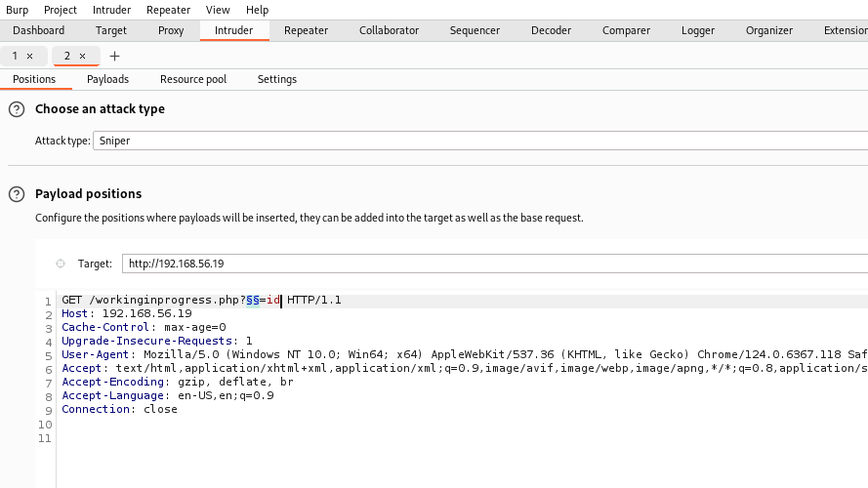Open the Attack type Sniper dropdown
Image resolution: width=868 pixels, height=488 pixels.
480,141
